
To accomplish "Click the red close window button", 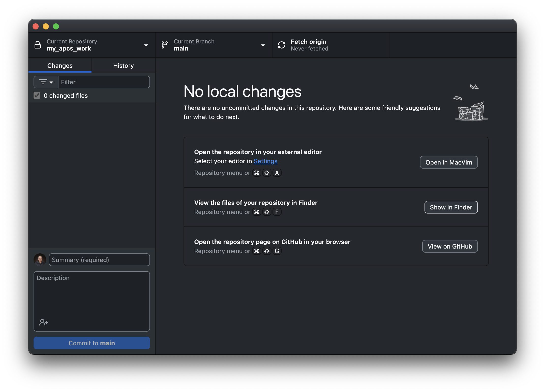I will click(x=36, y=26).
